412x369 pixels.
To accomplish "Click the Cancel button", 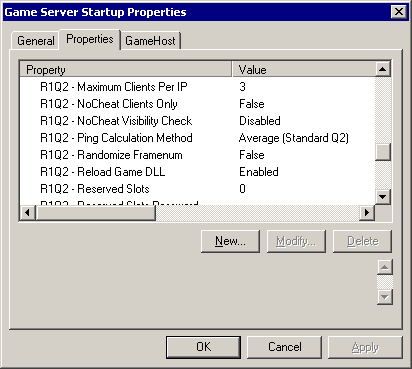I will tap(284, 347).
